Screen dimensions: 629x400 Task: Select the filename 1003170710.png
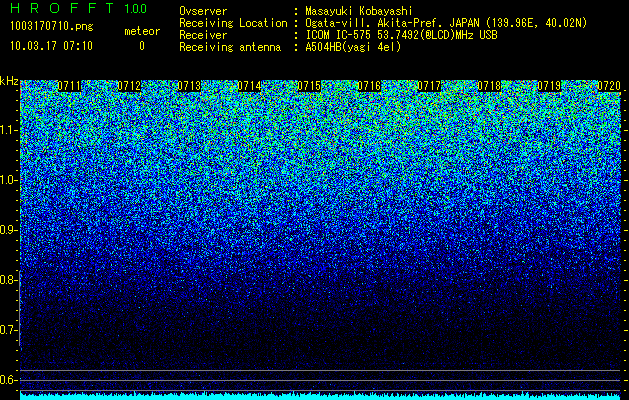pos(51,26)
